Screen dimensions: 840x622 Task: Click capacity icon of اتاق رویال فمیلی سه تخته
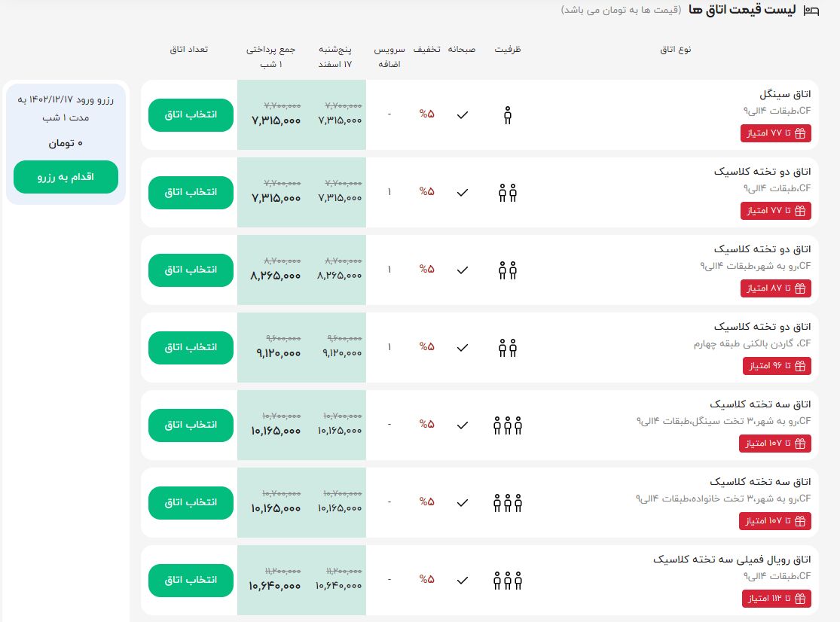[507, 581]
